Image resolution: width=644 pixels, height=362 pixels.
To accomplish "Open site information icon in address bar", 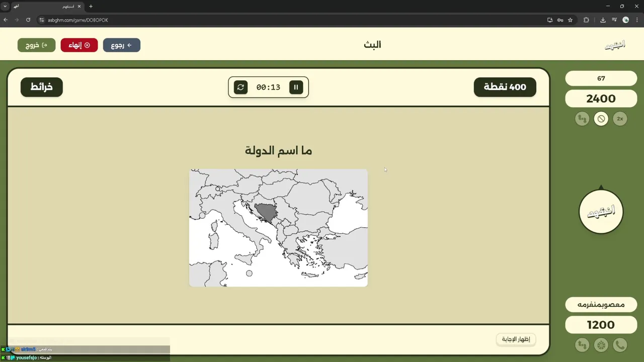I will (x=42, y=20).
